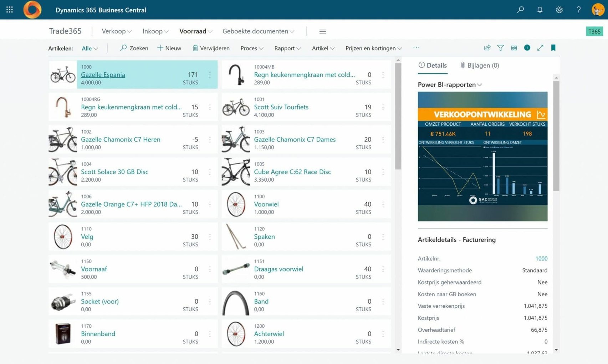Image resolution: width=608 pixels, height=364 pixels.
Task: Click the Dynamics 365 Business Central title
Action: [101, 10]
